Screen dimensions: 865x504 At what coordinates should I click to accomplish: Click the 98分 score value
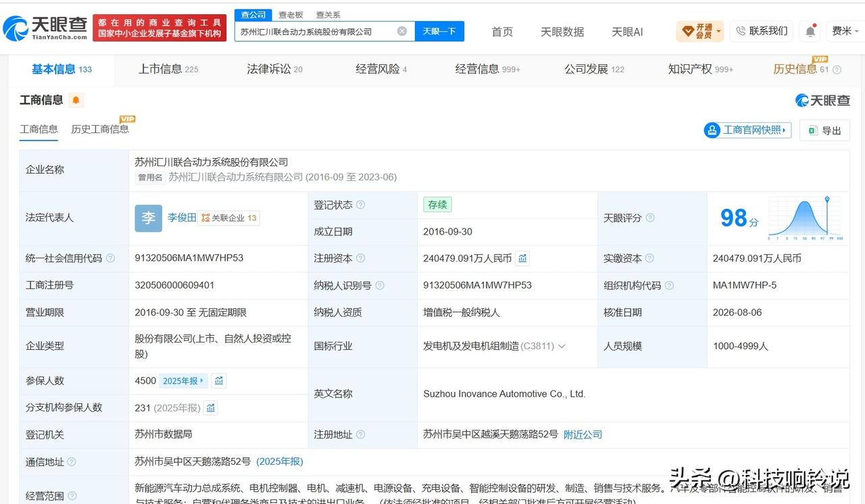739,218
